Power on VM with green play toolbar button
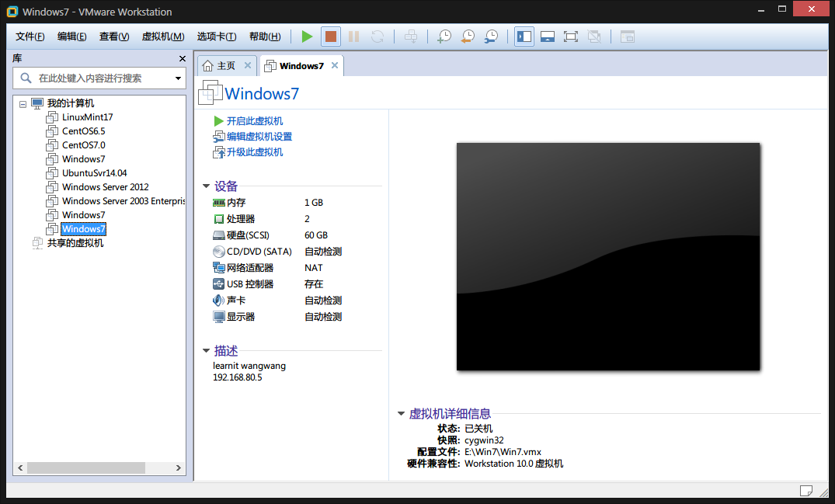The image size is (835, 504). [307, 36]
